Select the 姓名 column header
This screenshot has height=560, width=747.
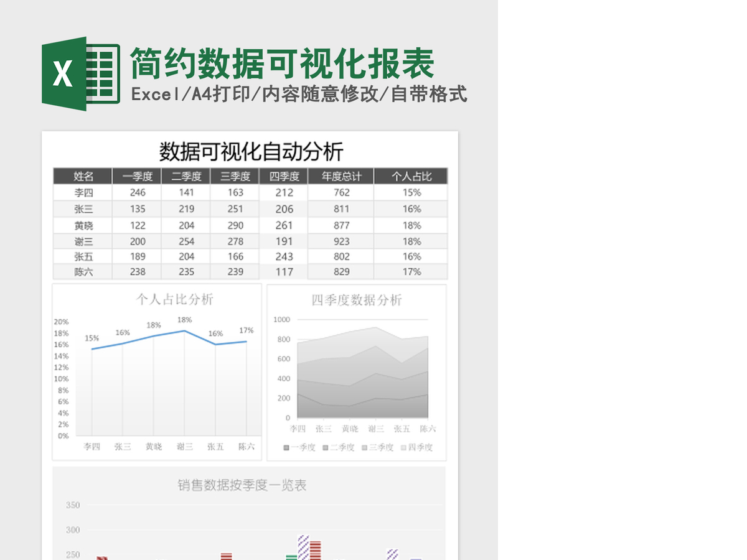pos(83,176)
